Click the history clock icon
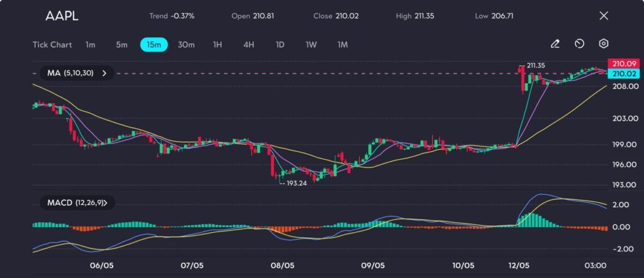 coord(579,44)
